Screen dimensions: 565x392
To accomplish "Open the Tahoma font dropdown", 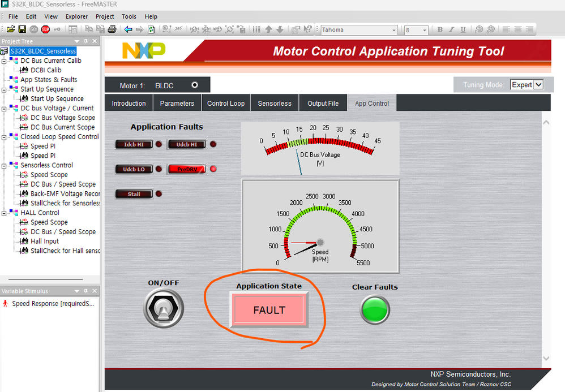I will click(394, 30).
